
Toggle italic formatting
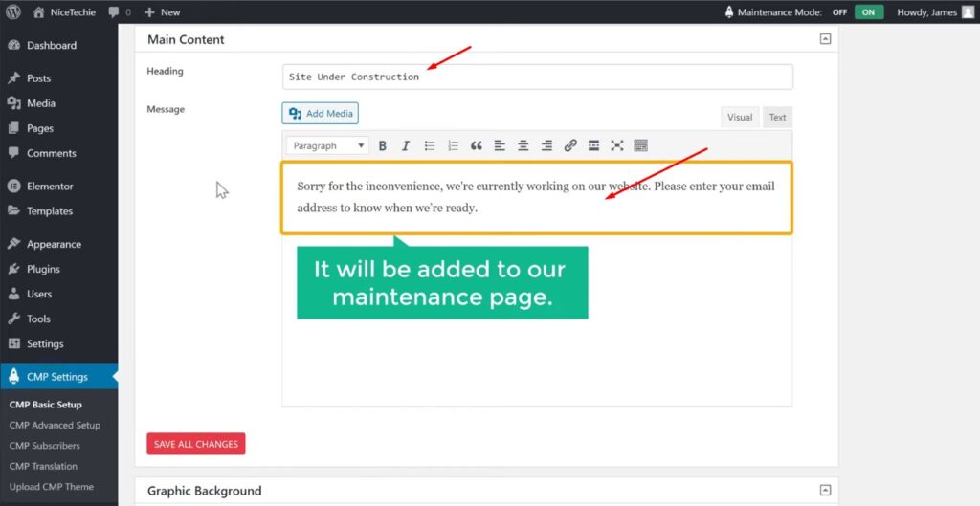coord(406,145)
